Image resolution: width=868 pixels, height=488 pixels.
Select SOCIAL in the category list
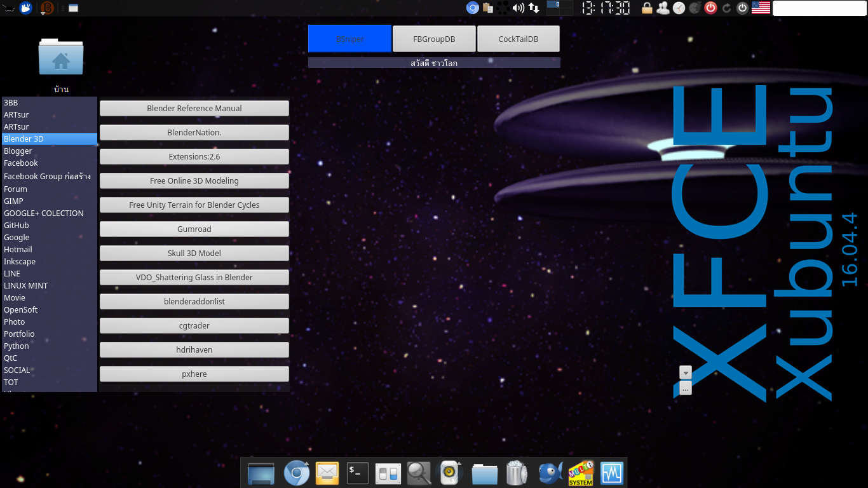point(50,370)
